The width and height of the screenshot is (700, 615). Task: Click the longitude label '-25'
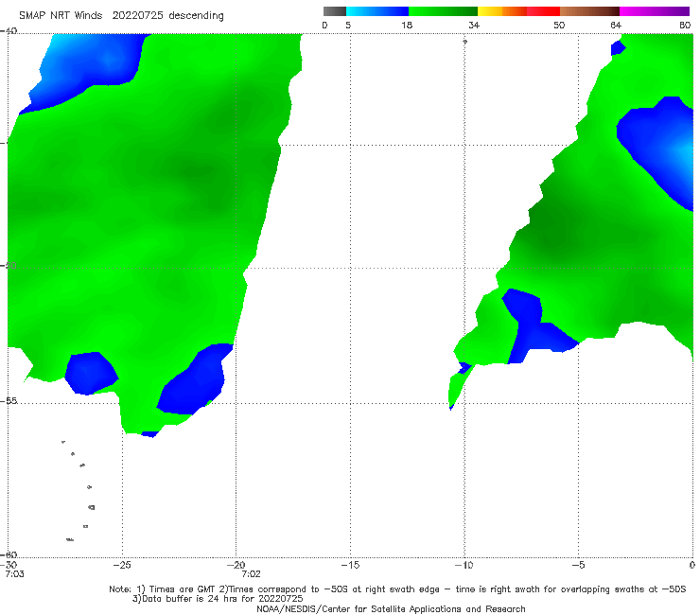[x=122, y=565]
